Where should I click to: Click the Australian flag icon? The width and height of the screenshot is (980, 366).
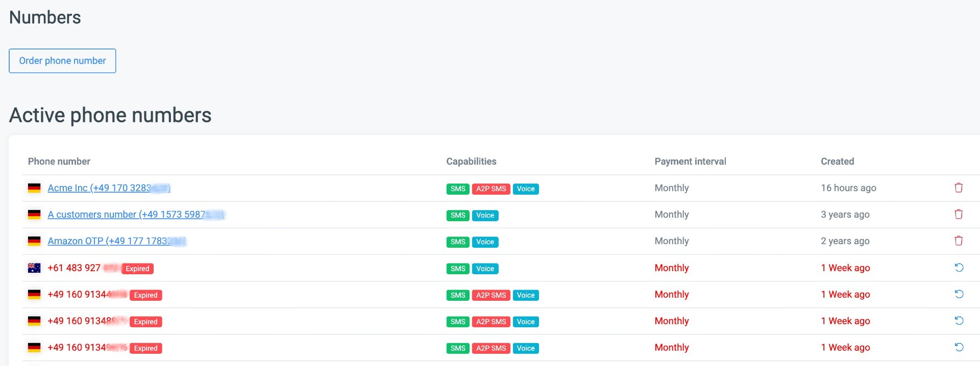coord(34,268)
